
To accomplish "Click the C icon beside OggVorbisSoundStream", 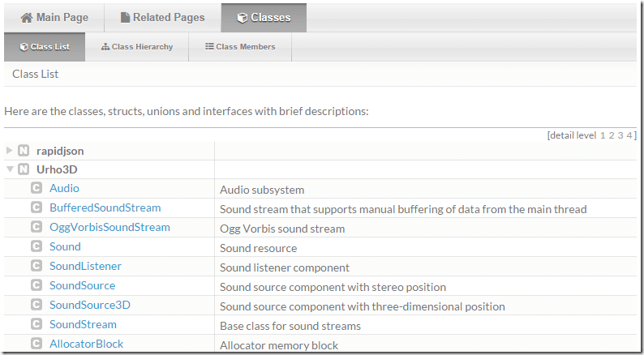I will click(36, 227).
